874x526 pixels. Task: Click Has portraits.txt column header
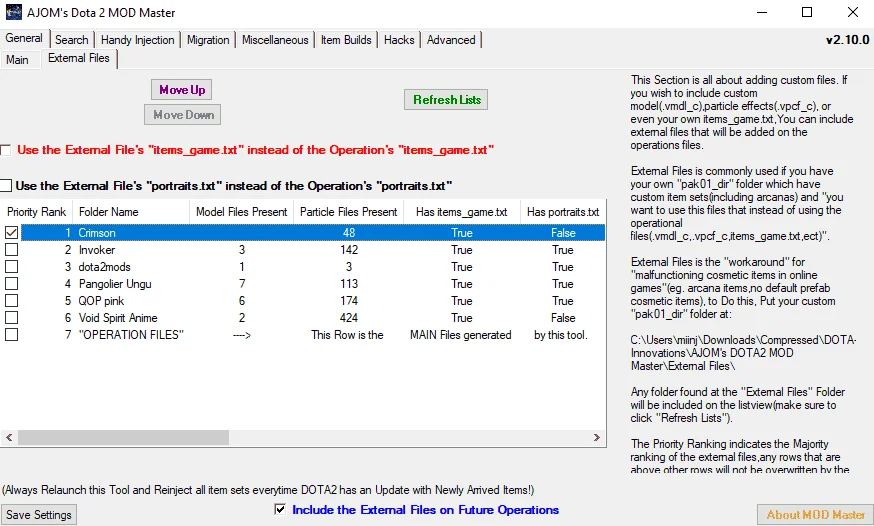563,212
